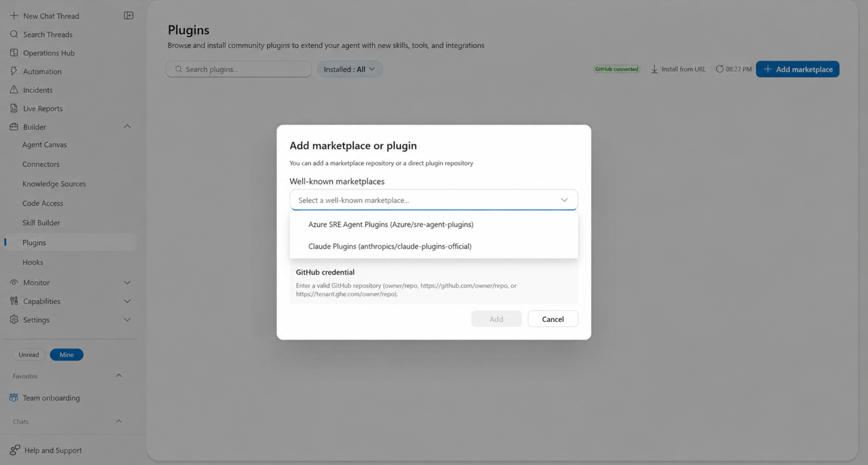Click the well-known marketplace dropdown arrow

point(564,200)
